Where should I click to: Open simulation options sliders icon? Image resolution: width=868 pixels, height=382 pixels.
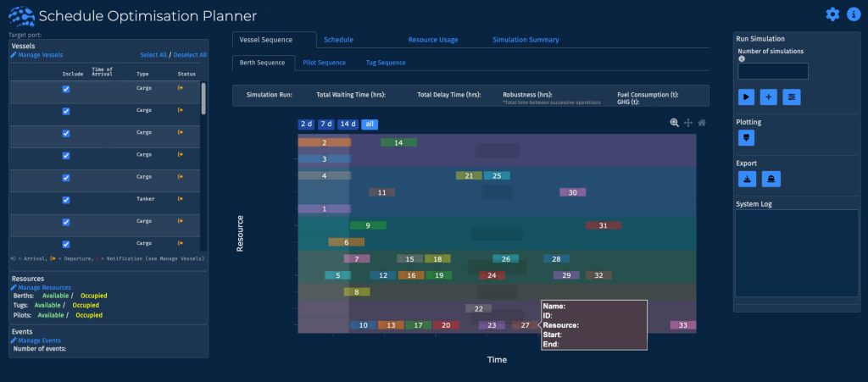tap(791, 97)
